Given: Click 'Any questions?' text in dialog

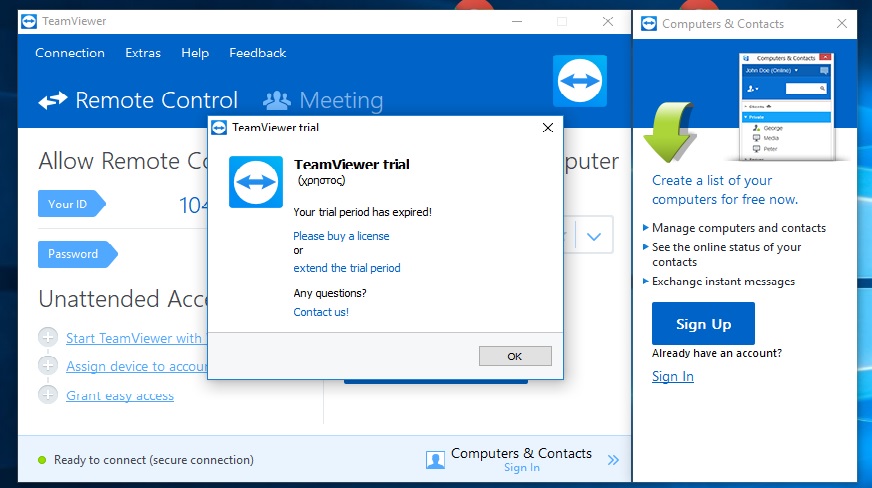Looking at the screenshot, I should coord(330,293).
